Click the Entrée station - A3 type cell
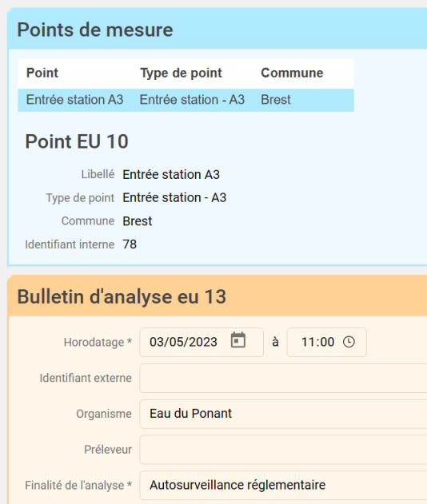427x504 pixels. click(x=192, y=100)
